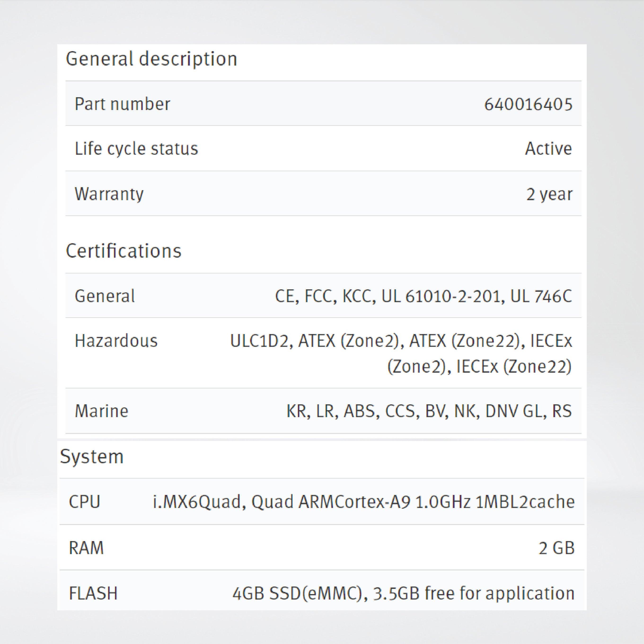Click the System section heading
The image size is (644, 644).
(92, 457)
